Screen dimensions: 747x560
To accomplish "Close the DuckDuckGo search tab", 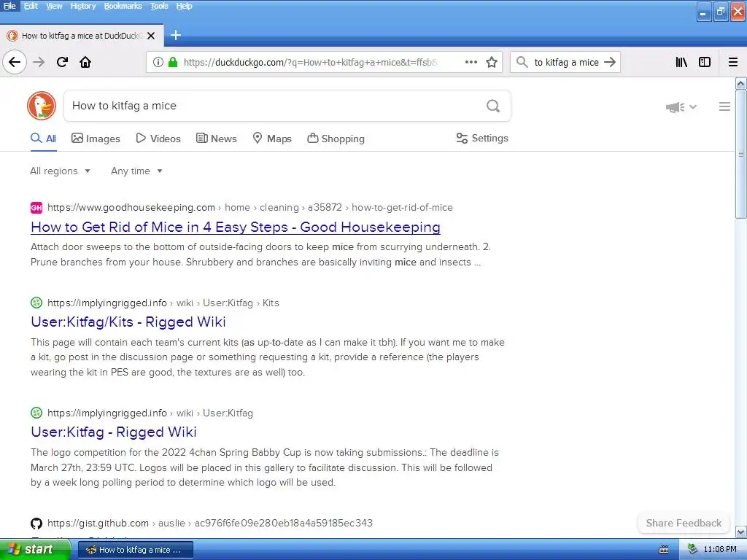I will pyautogui.click(x=151, y=36).
